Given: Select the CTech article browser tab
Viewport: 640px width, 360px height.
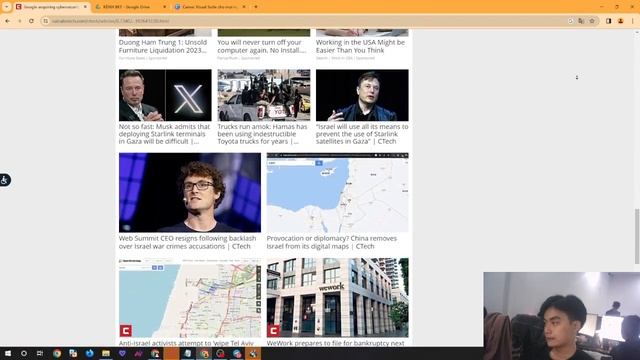Looking at the screenshot, I should pos(51,7).
